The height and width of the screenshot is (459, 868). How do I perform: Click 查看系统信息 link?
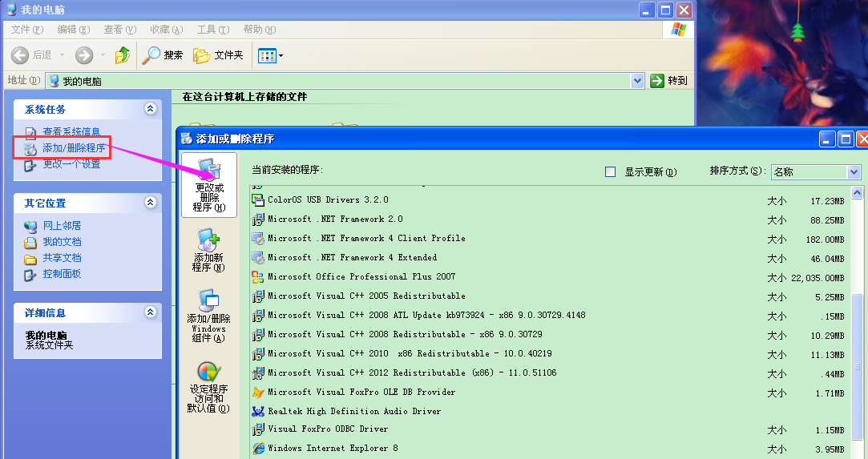pos(71,131)
